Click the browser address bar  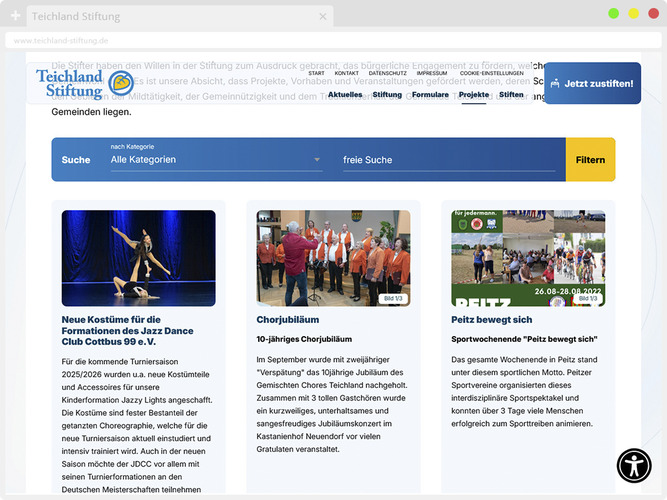(x=334, y=40)
